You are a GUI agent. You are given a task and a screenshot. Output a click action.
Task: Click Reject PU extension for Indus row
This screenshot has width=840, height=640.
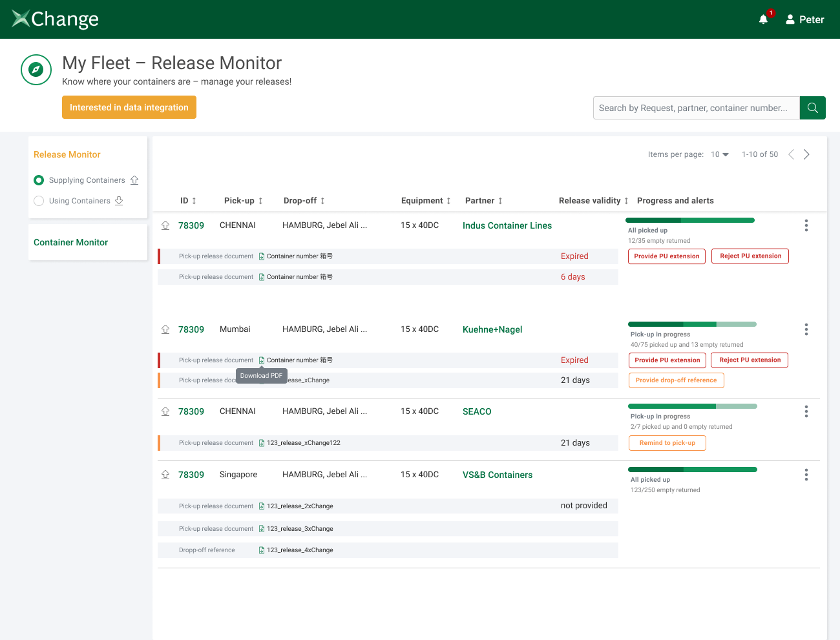tap(750, 256)
